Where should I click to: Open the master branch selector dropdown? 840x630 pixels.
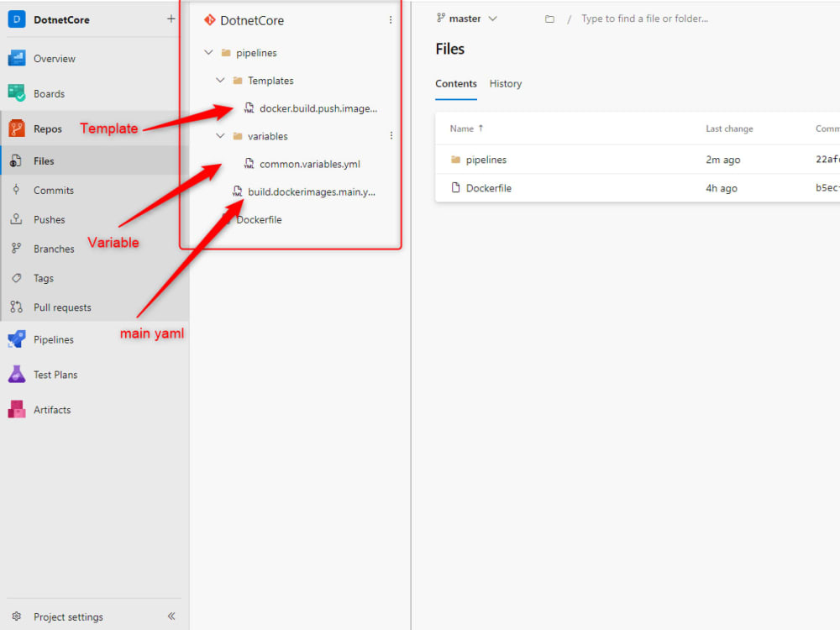tap(467, 18)
